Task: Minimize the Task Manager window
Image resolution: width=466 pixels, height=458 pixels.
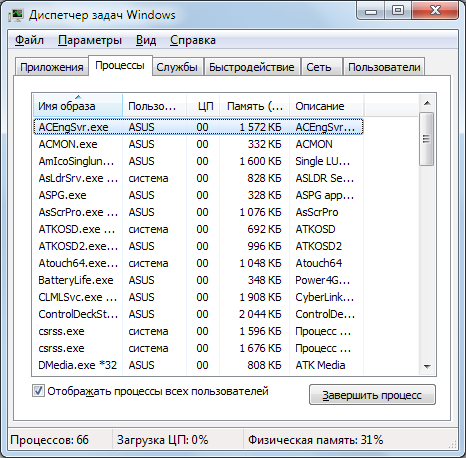Action: tap(371, 10)
